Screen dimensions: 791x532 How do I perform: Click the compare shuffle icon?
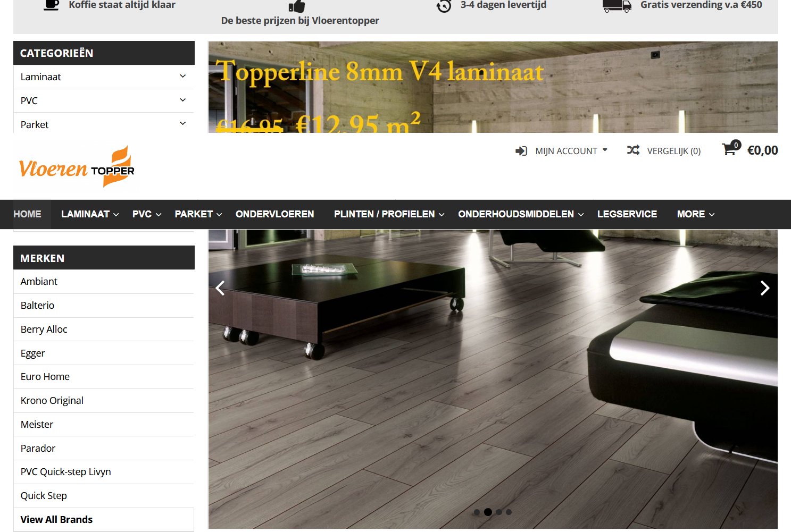click(633, 150)
